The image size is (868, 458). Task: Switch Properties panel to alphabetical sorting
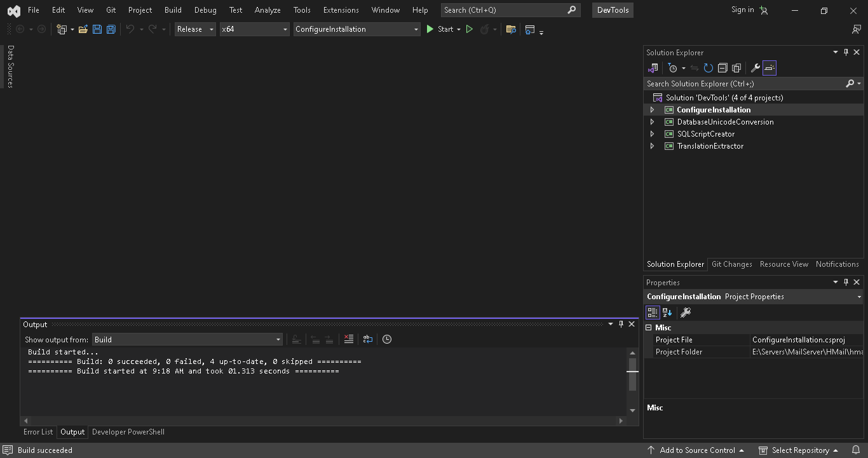[x=666, y=312]
